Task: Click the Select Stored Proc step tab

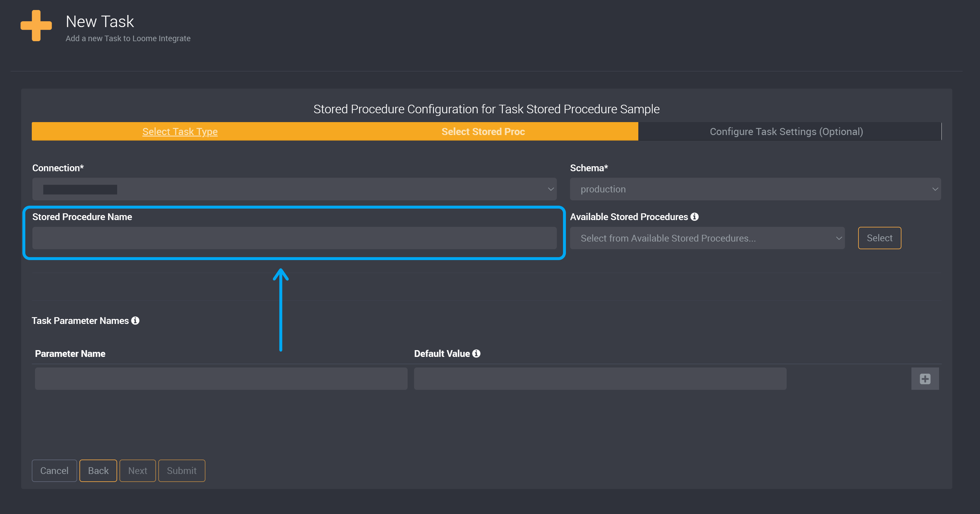Action: (483, 131)
